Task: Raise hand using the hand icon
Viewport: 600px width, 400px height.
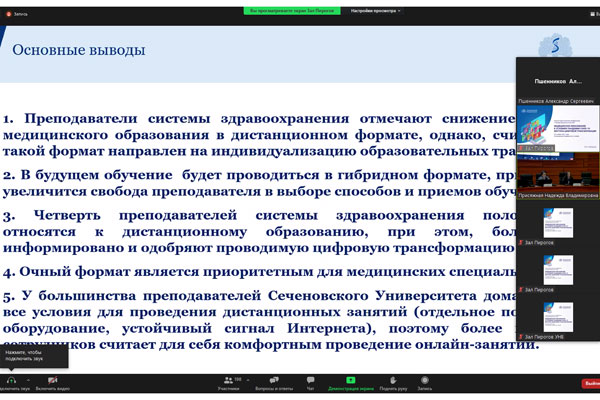Action: coord(393,380)
